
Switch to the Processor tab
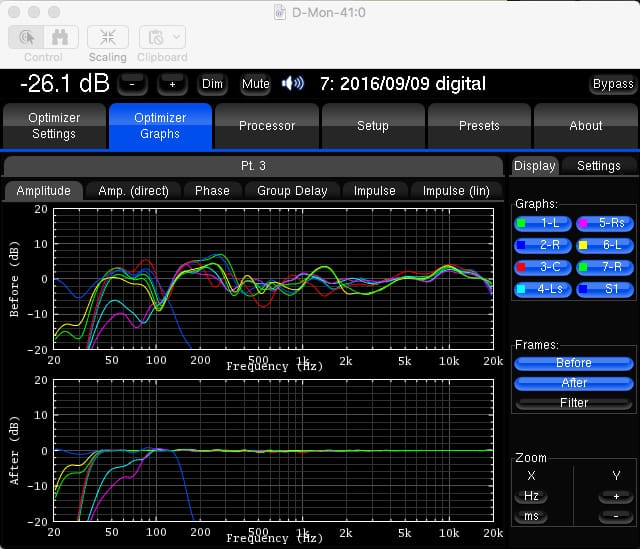click(267, 126)
